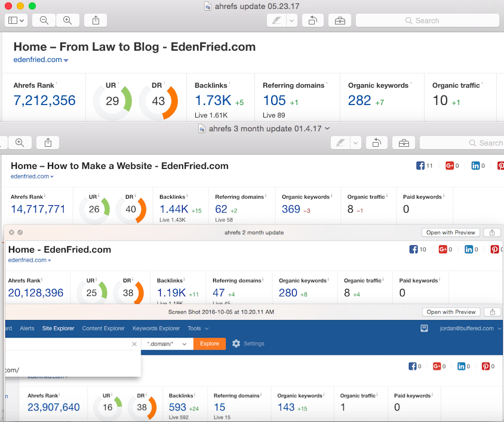Click Facebook share count 11 icon
The width and height of the screenshot is (504, 422).
pos(420,166)
